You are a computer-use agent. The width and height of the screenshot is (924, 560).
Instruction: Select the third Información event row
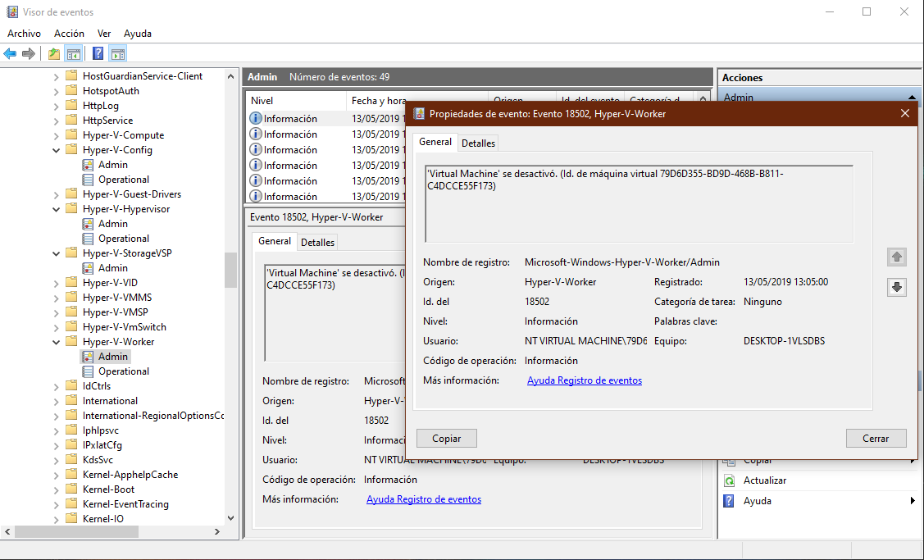click(325, 150)
